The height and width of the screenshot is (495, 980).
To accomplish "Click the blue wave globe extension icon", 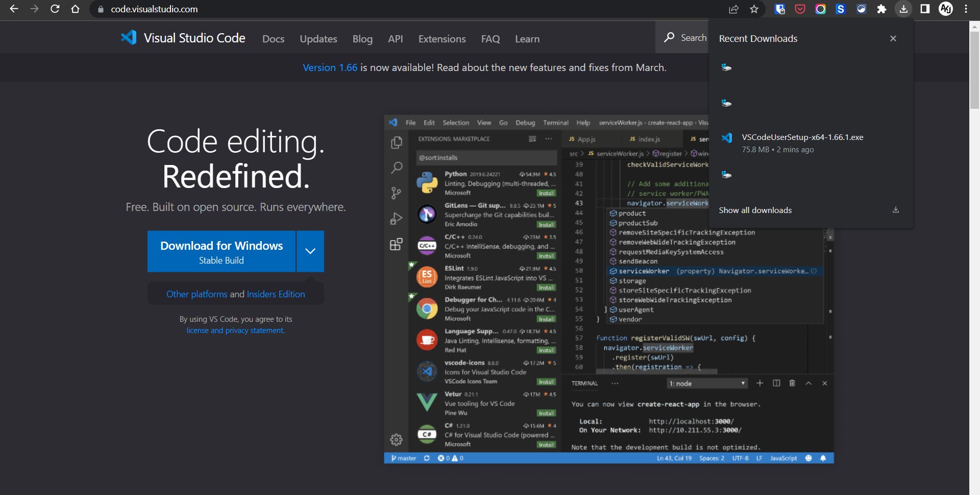I will [x=861, y=9].
